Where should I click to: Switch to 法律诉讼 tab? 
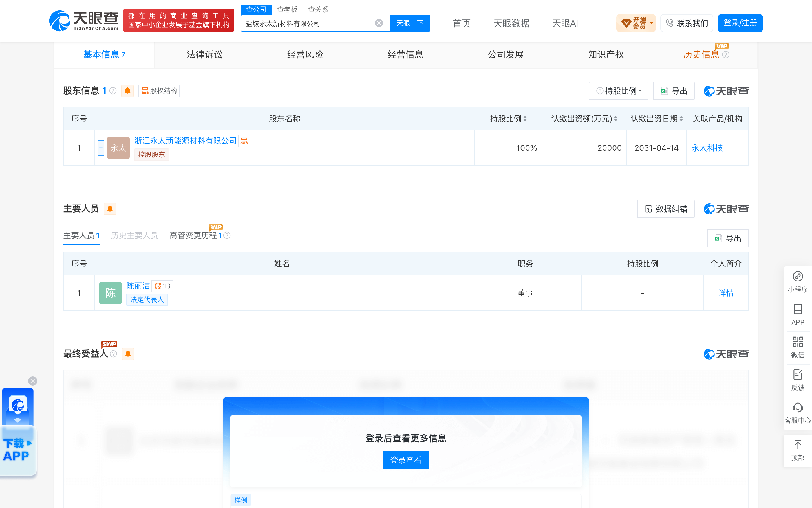coord(204,55)
